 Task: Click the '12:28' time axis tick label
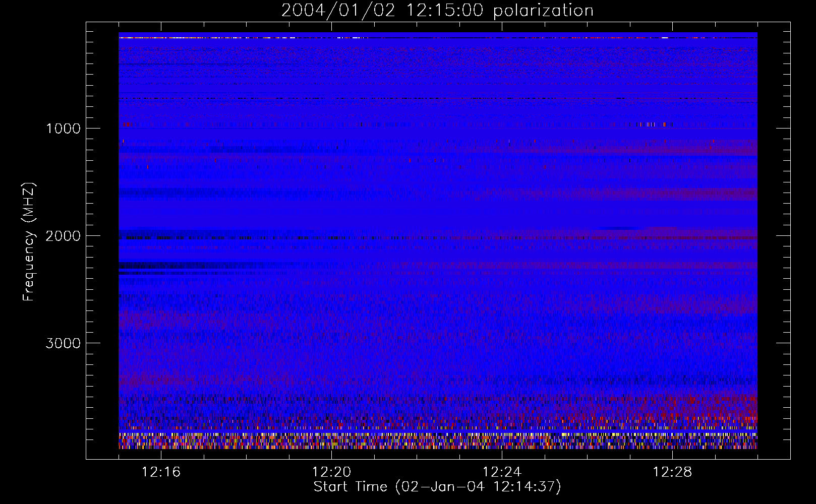point(672,472)
